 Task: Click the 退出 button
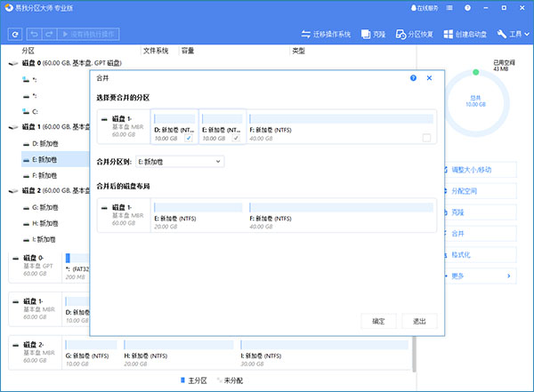(x=419, y=321)
